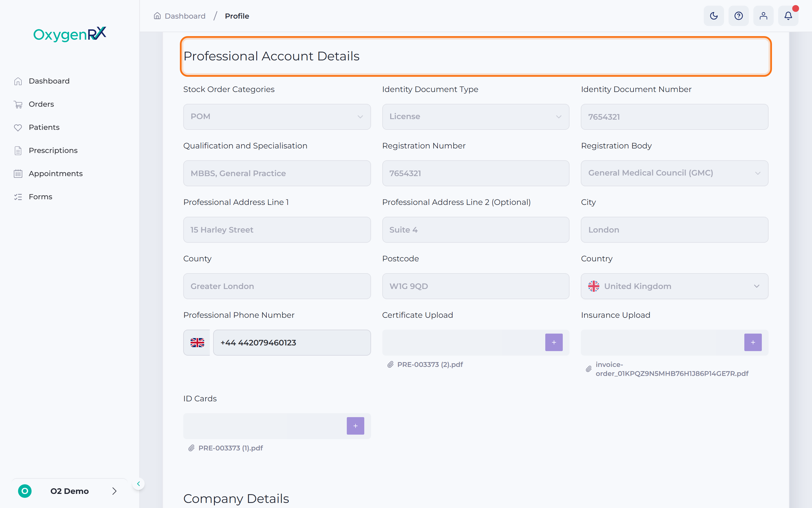Click the Orders cart icon
Screen dimensions: 812x508
pyautogui.click(x=18, y=104)
